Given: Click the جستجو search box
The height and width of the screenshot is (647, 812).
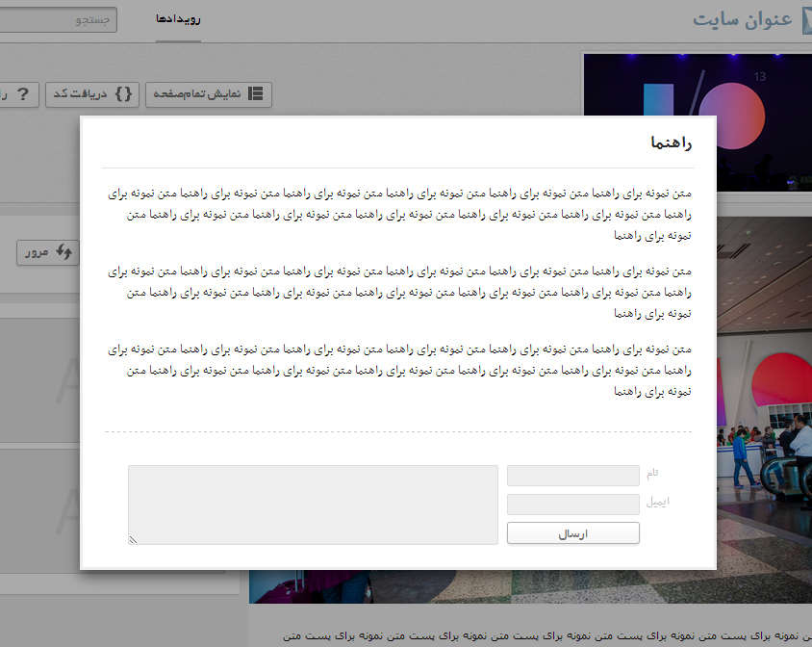Looking at the screenshot, I should click(58, 19).
